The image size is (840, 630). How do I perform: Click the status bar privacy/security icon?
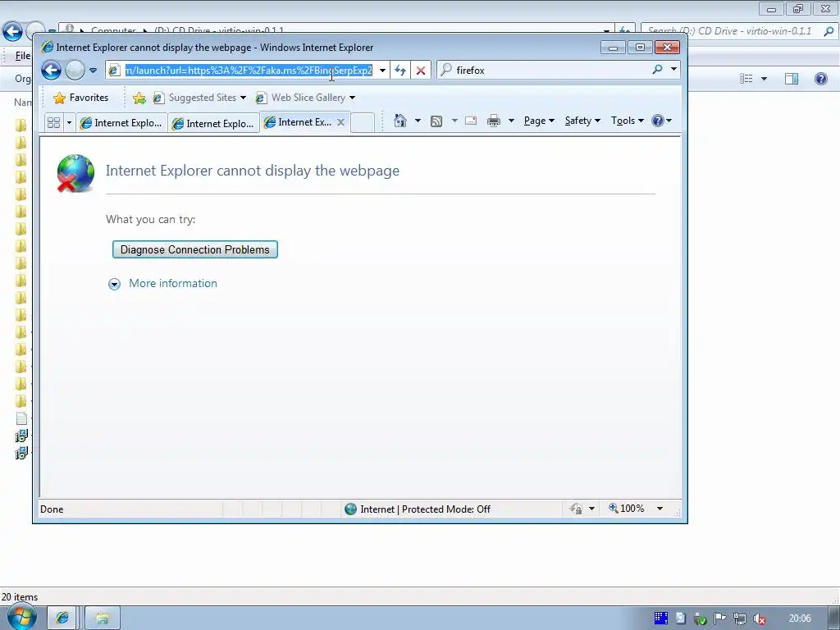(x=577, y=509)
